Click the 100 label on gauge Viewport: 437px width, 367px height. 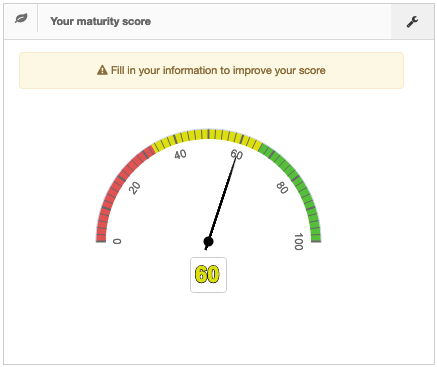298,242
